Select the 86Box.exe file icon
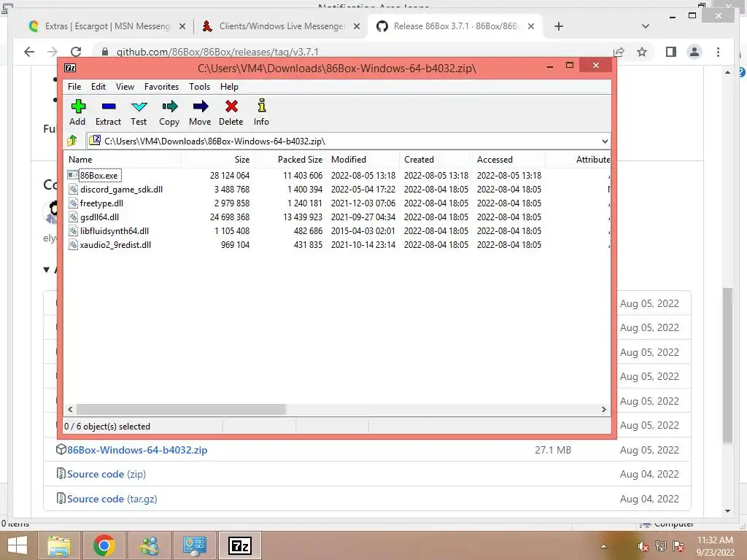The width and height of the screenshot is (747, 560). [73, 175]
